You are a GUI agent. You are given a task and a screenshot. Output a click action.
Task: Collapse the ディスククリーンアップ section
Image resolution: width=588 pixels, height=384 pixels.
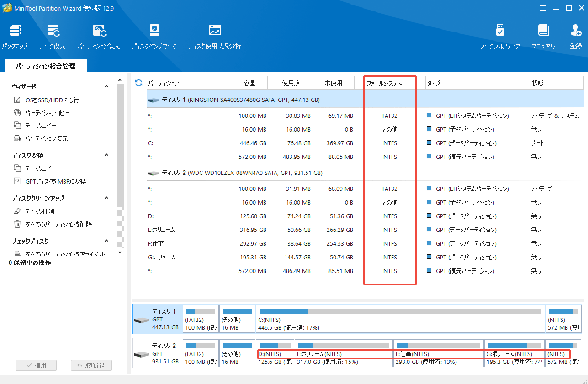click(106, 198)
